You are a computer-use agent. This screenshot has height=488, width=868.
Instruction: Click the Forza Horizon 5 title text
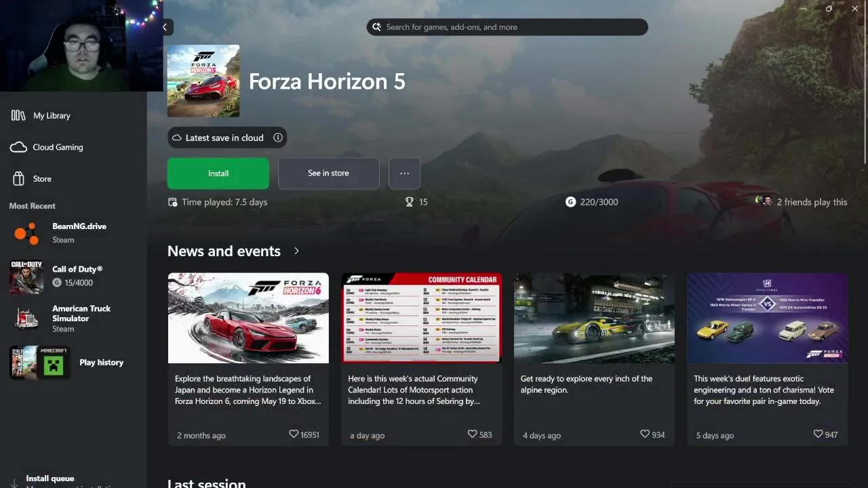(x=327, y=81)
